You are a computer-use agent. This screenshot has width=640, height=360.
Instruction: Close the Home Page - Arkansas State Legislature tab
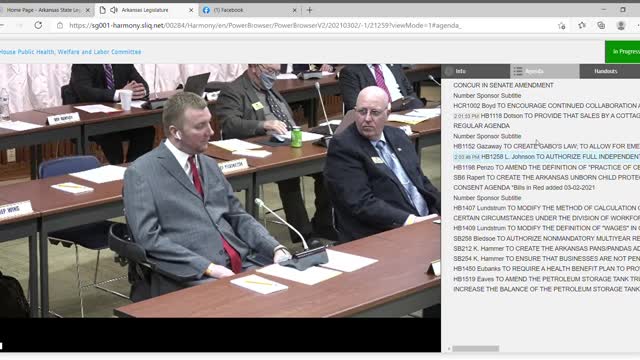pyautogui.click(x=87, y=10)
